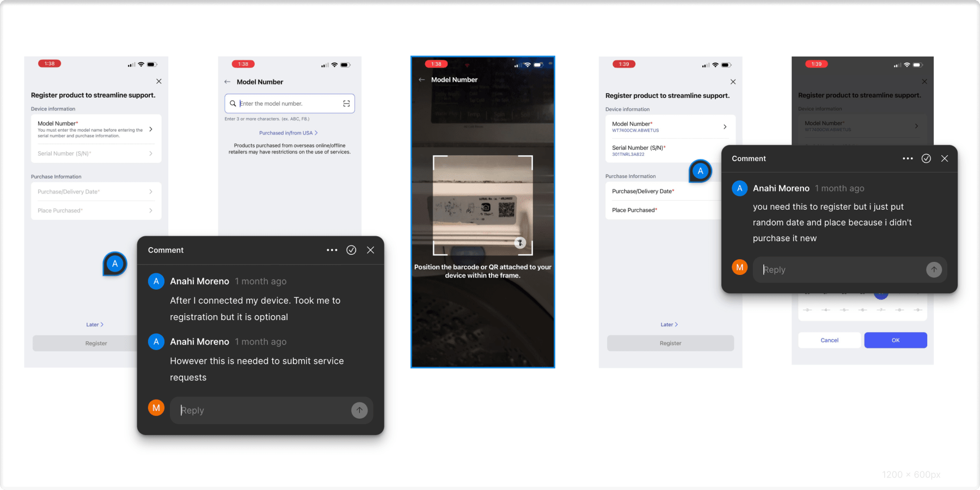Viewport: 980px width, 490px height.
Task: Click the orange M avatar in the 'random date' thread
Action: click(739, 267)
